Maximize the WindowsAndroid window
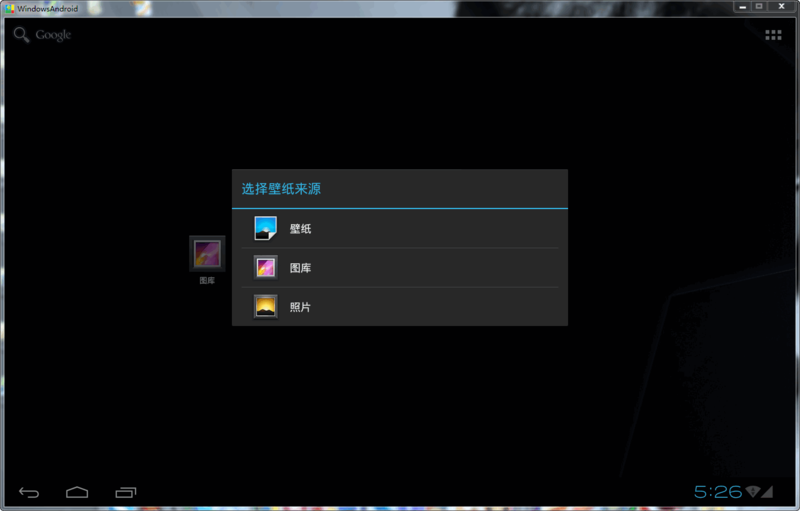800x511 pixels. (x=759, y=7)
